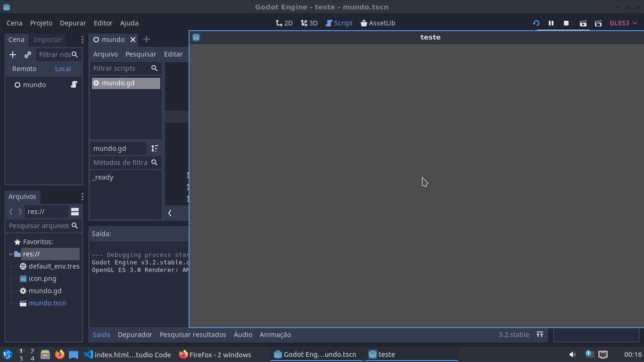The width and height of the screenshot is (644, 362).
Task: Toggle split mode view in Arquivos panel
Action: pos(75,212)
